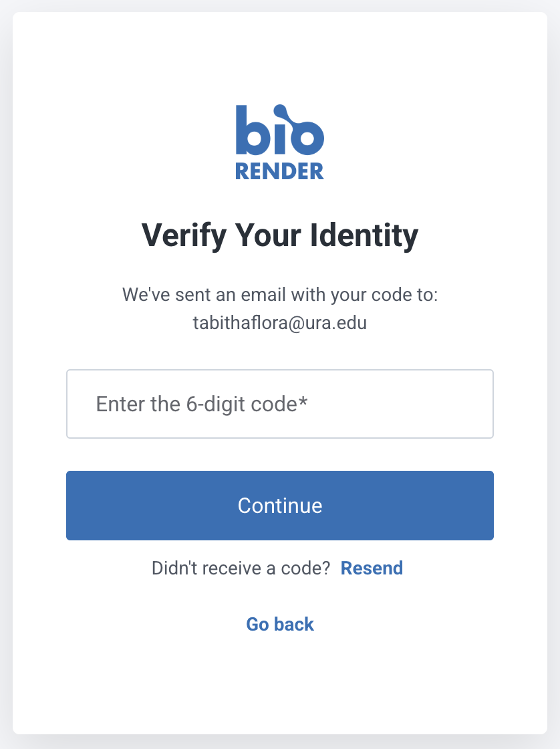560x749 pixels.
Task: Click the "Verify Your Identity" heading
Action: tap(279, 235)
